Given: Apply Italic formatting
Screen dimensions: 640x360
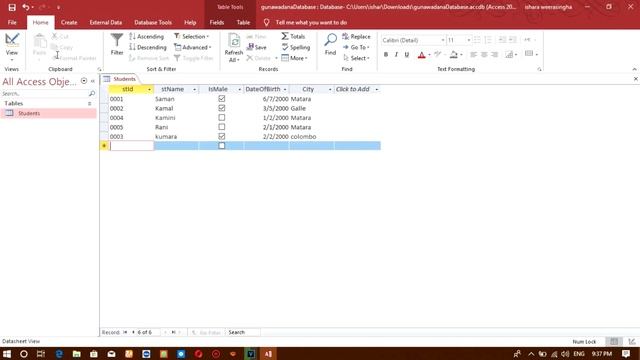Looking at the screenshot, I should (396, 54).
